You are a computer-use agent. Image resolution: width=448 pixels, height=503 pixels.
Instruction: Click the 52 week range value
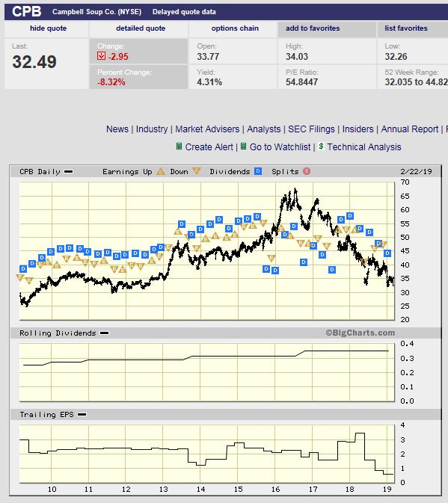(x=417, y=82)
